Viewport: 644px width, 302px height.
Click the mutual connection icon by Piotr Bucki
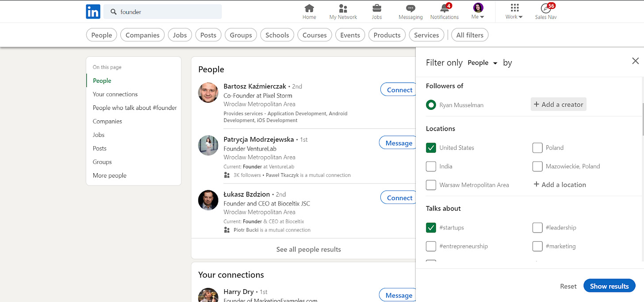227,230
